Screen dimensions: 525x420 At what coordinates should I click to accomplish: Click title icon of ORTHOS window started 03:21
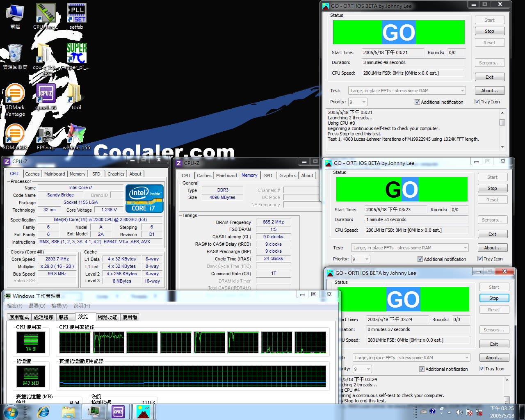[x=326, y=6]
